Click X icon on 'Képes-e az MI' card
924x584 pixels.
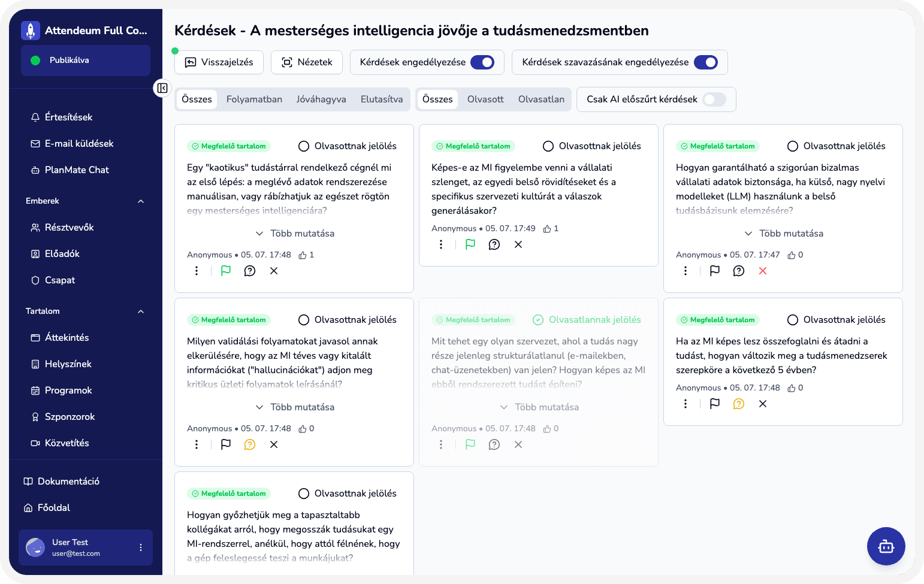point(518,244)
